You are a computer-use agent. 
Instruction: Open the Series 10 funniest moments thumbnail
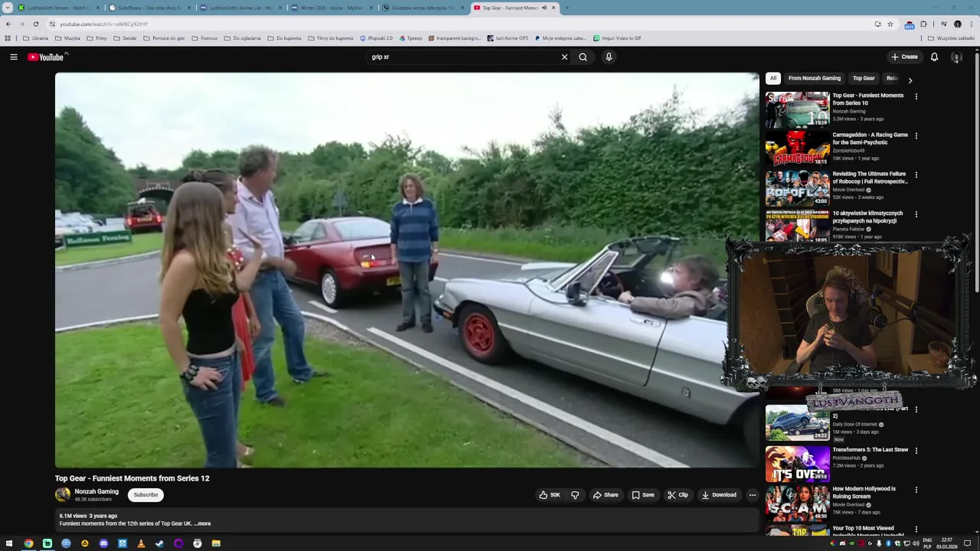797,109
